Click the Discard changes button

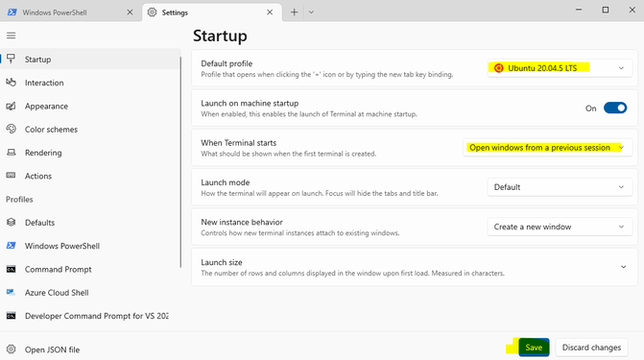tap(591, 348)
